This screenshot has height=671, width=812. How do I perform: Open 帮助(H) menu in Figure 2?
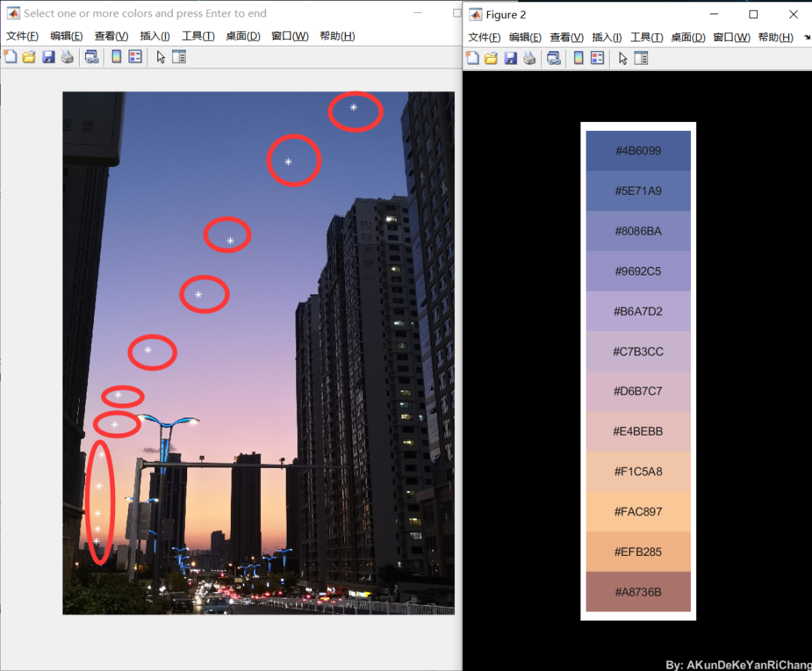[776, 38]
